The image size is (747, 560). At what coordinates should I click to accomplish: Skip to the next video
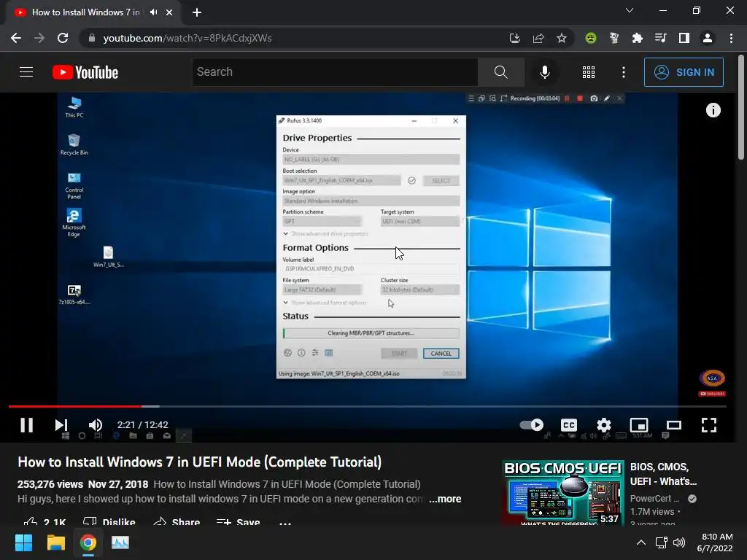[x=61, y=425]
